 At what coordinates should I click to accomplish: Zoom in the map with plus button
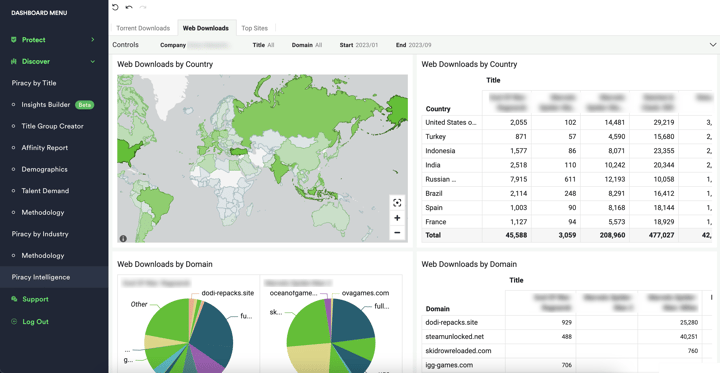point(397,218)
